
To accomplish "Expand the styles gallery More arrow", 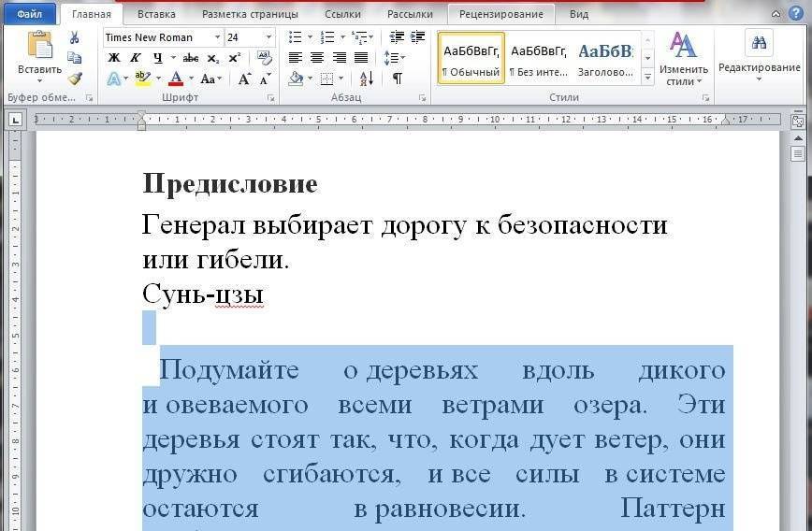I will coord(647,79).
